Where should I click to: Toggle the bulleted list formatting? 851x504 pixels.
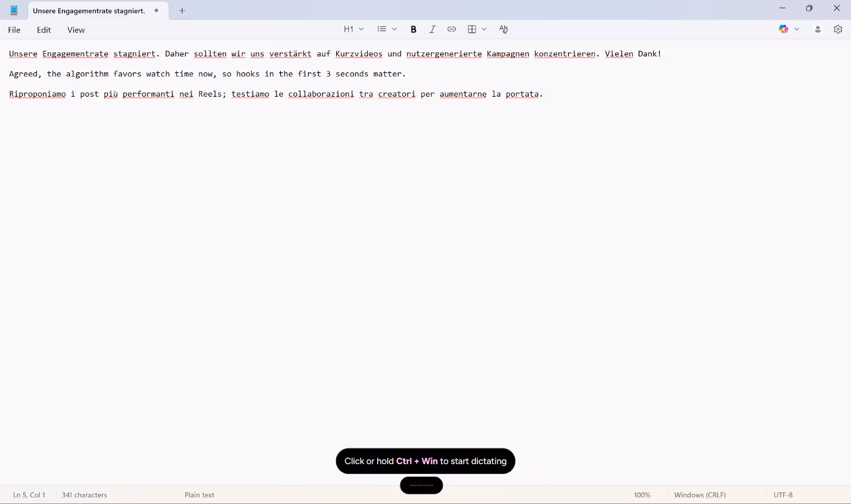[x=382, y=29]
